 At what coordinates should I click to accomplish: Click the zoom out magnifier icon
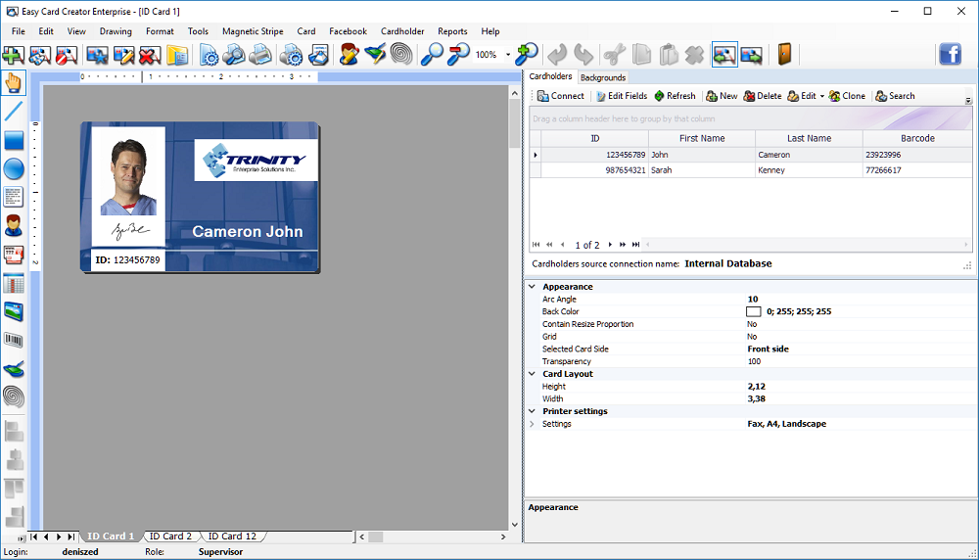coord(458,54)
